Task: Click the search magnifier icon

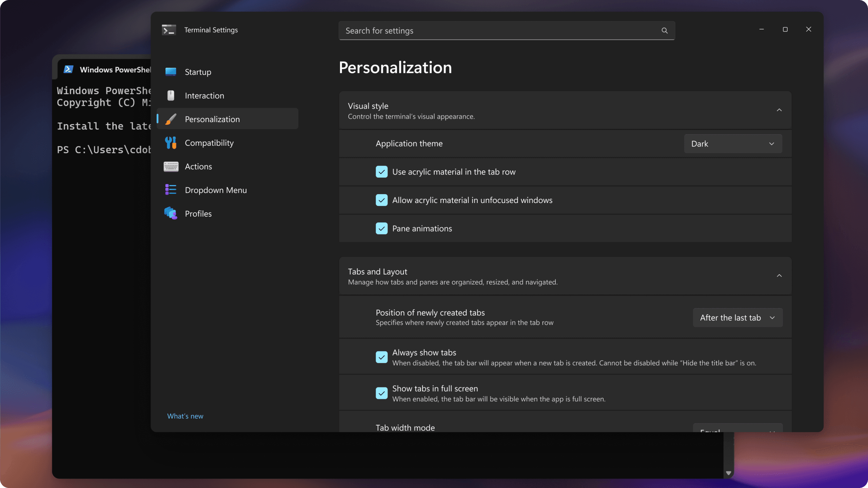Action: click(664, 30)
